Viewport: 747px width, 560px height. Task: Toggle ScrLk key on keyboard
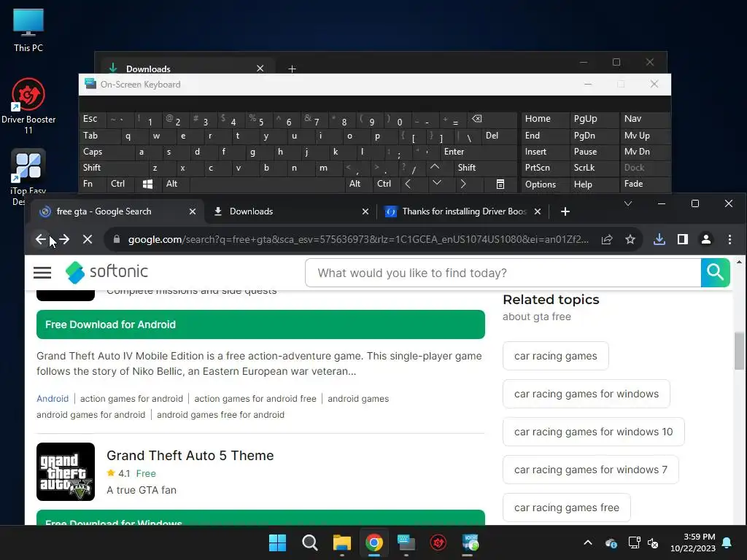pos(594,168)
